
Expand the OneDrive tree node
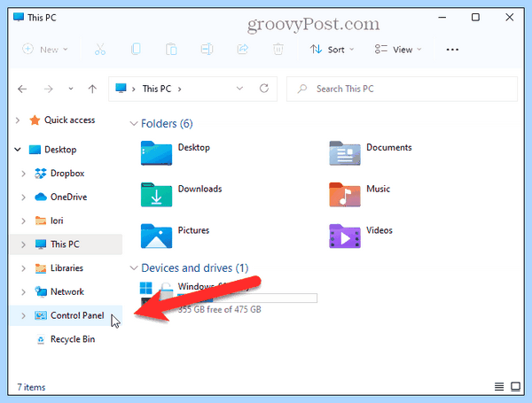click(23, 198)
